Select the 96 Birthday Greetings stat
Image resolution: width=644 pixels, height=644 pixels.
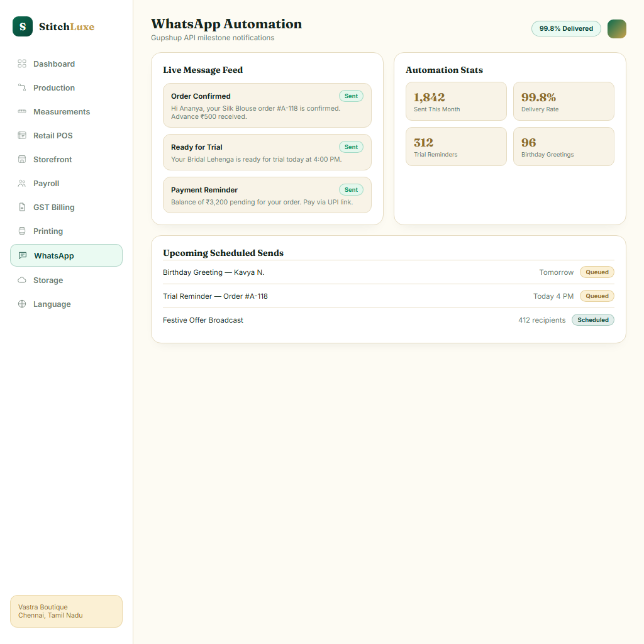pyautogui.click(x=563, y=147)
